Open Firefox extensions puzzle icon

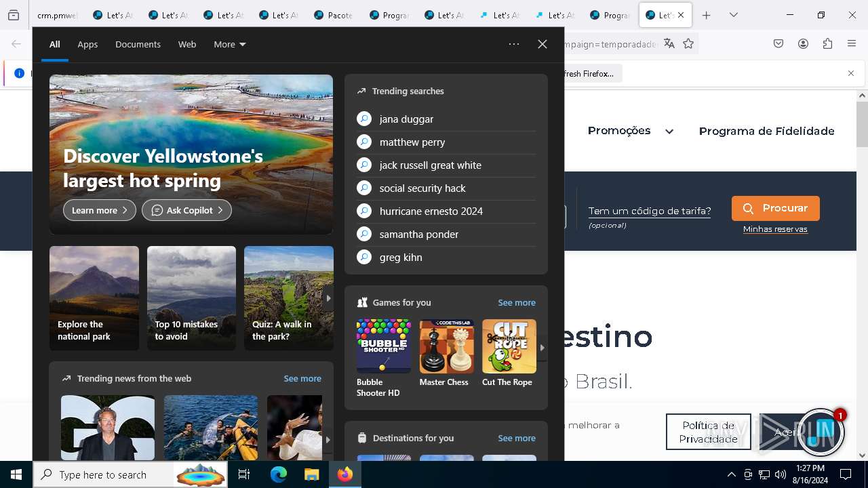[x=827, y=43]
